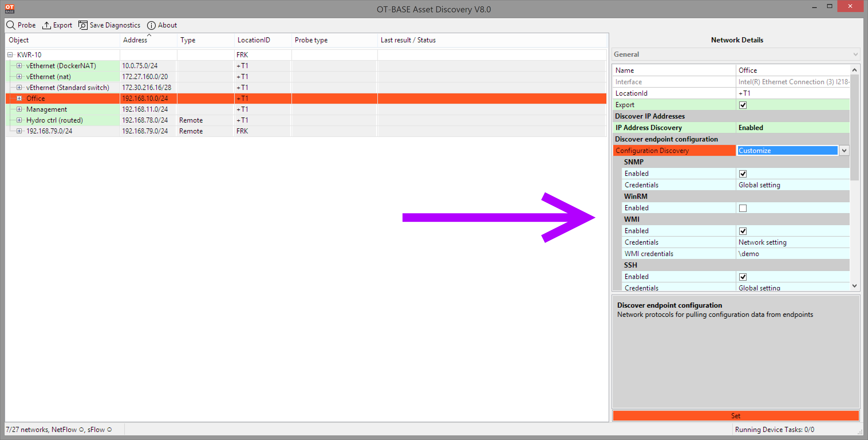Click the Export upload icon

46,25
